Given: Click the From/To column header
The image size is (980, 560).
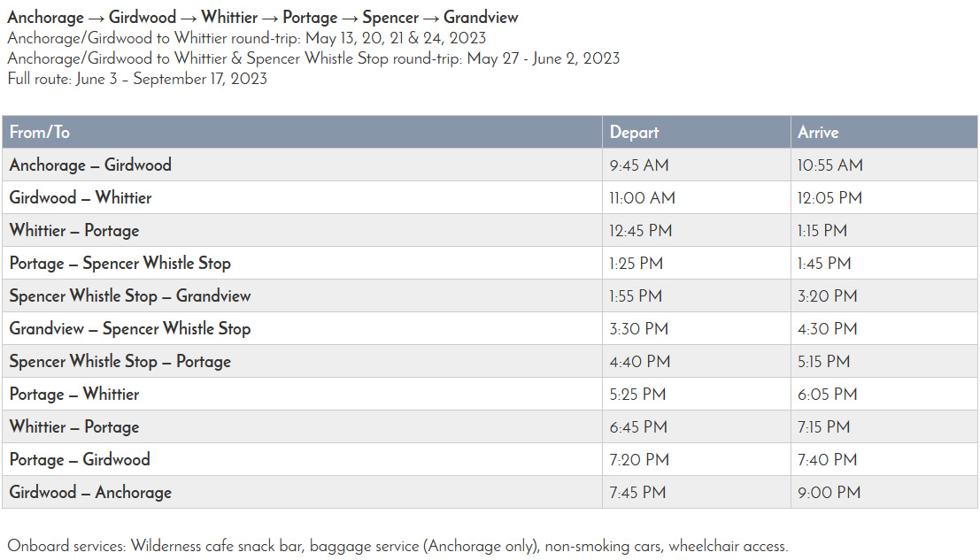Looking at the screenshot, I should tap(40, 133).
